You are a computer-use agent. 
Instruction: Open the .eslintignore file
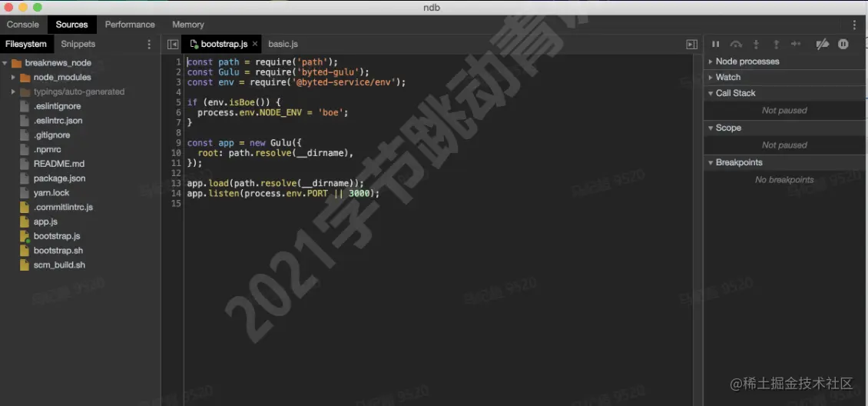pyautogui.click(x=57, y=106)
